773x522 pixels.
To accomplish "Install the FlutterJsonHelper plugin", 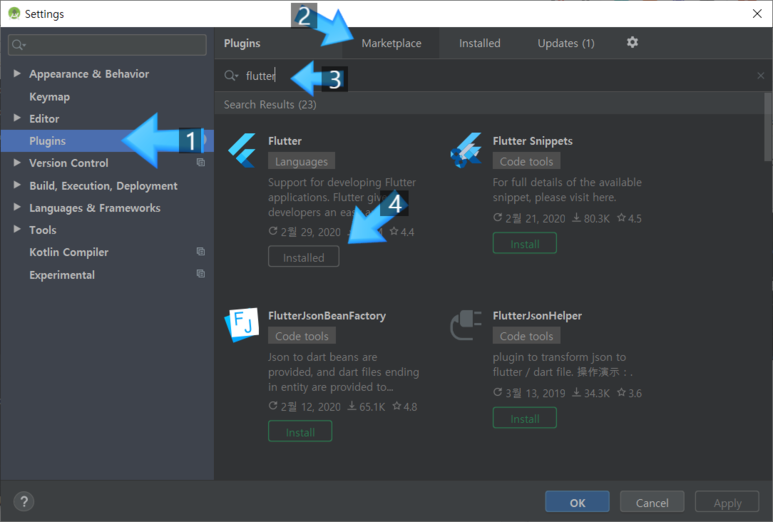I will [525, 418].
